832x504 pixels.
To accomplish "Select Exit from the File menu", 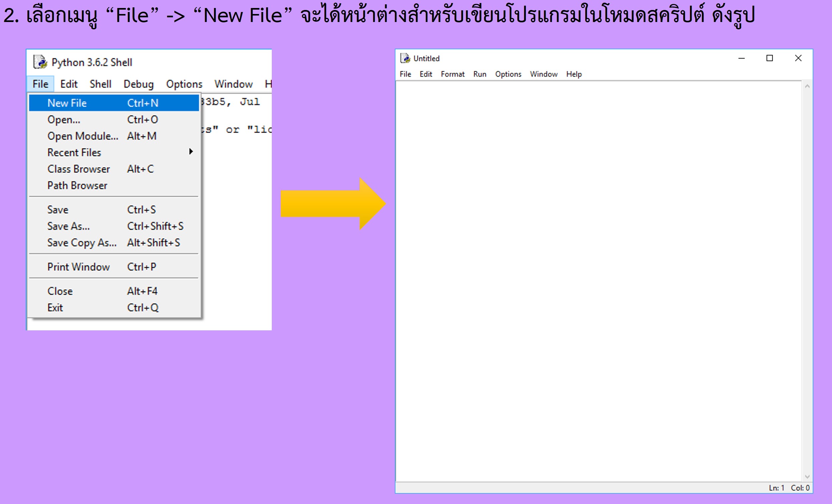I will (x=55, y=308).
